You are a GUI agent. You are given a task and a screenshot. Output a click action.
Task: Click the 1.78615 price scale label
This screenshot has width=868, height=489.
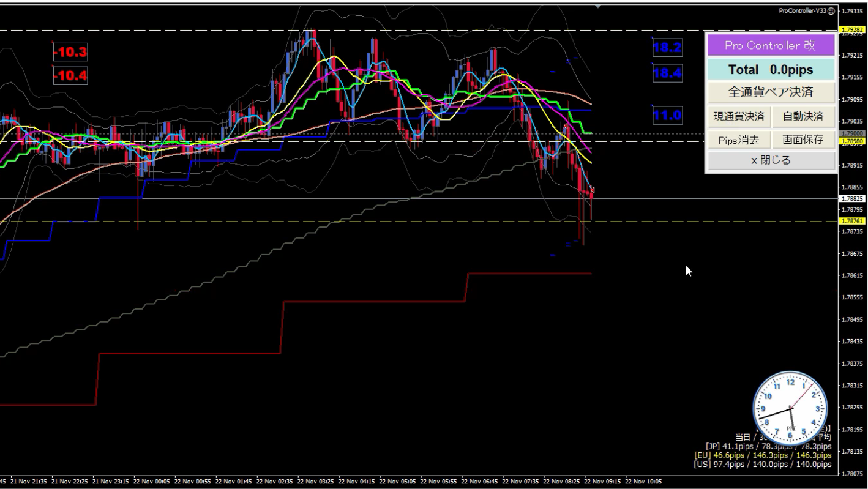[x=853, y=275]
